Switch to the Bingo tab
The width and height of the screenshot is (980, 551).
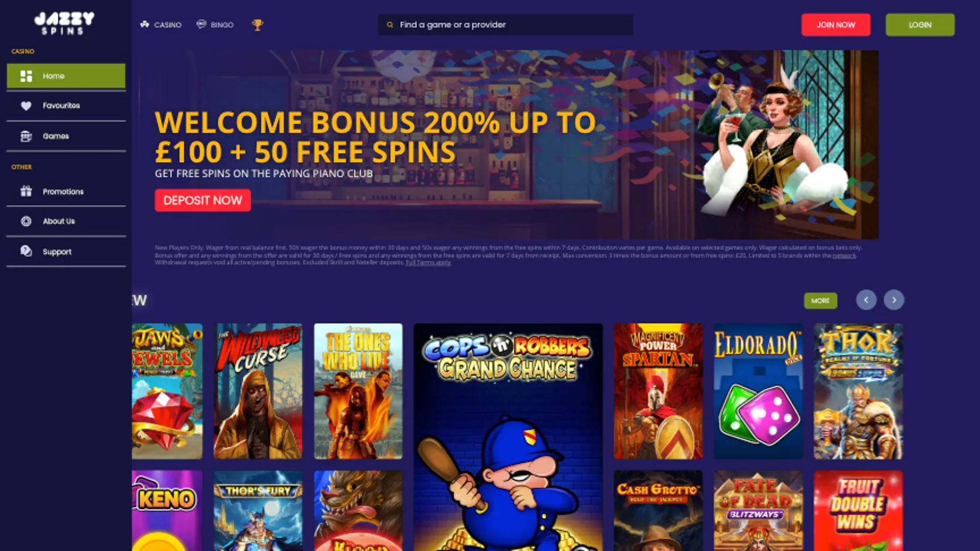click(x=215, y=25)
